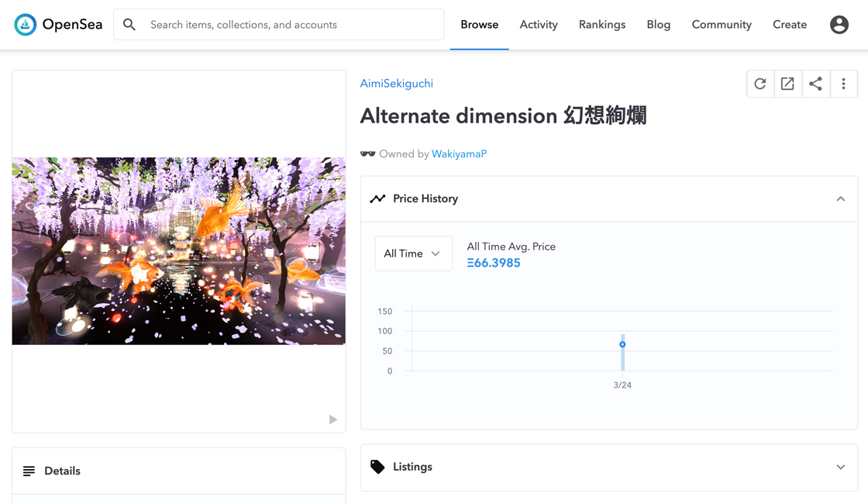The width and height of the screenshot is (868, 504).
Task: Click the Details heading text
Action: 63,471
